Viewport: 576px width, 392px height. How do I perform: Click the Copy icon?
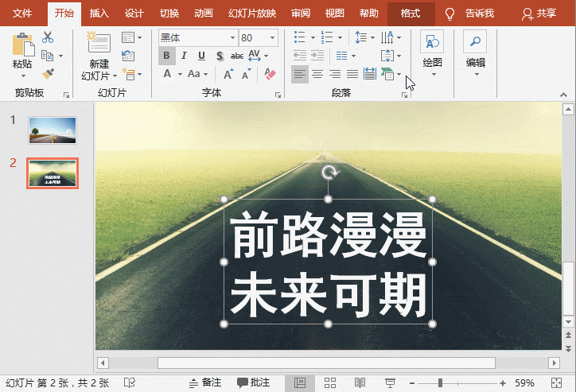point(48,56)
